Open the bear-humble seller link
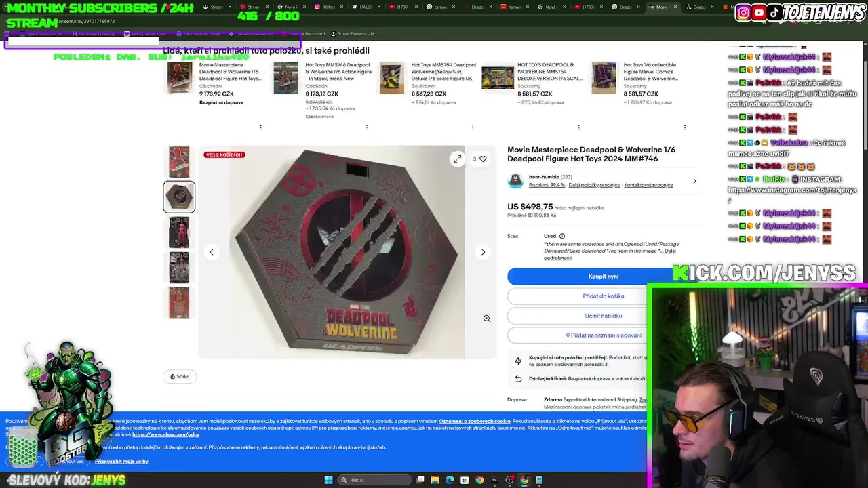 (544, 177)
